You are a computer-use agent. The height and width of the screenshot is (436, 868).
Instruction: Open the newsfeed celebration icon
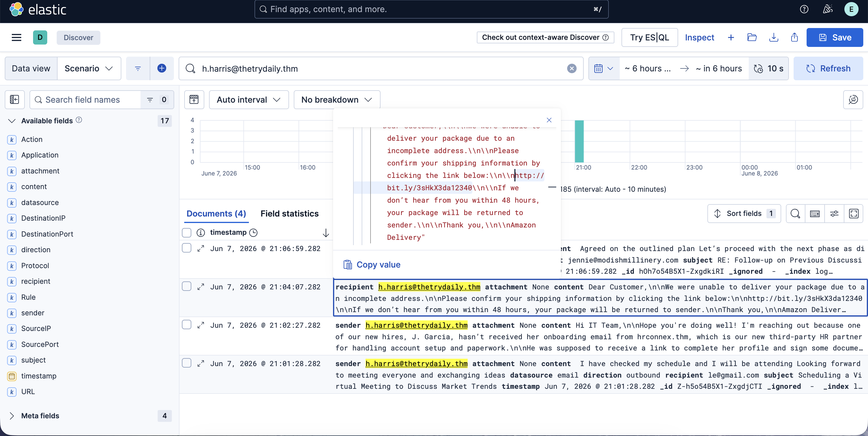(828, 9)
